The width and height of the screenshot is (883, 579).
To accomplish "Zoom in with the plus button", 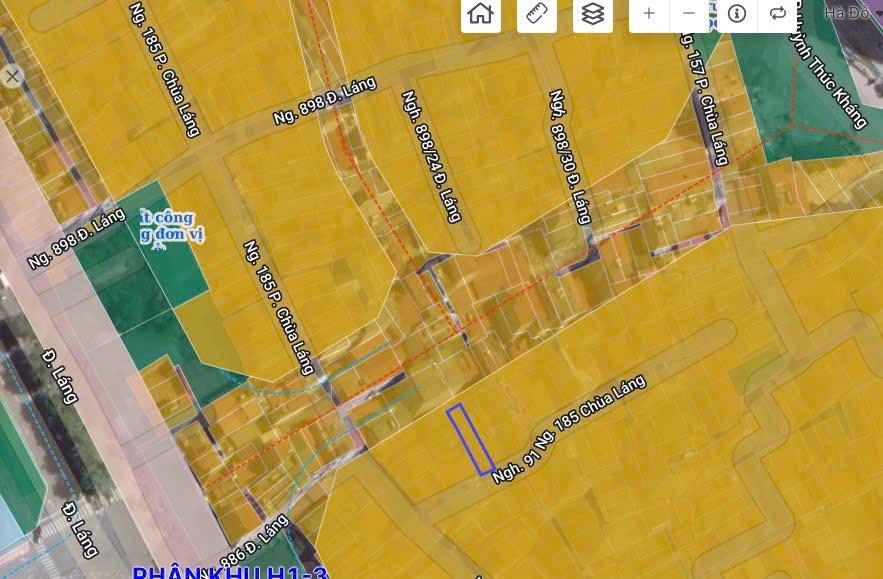I will pyautogui.click(x=649, y=14).
